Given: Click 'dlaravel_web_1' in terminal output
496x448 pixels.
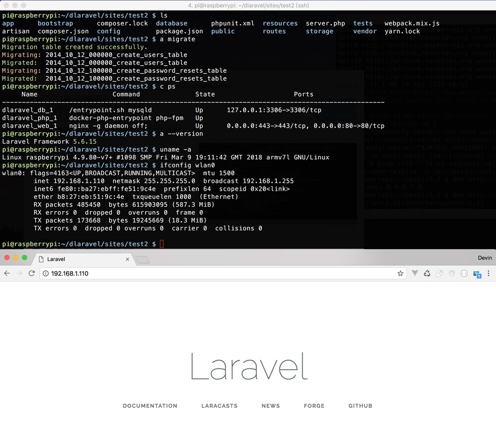Looking at the screenshot, I should coord(29,126).
